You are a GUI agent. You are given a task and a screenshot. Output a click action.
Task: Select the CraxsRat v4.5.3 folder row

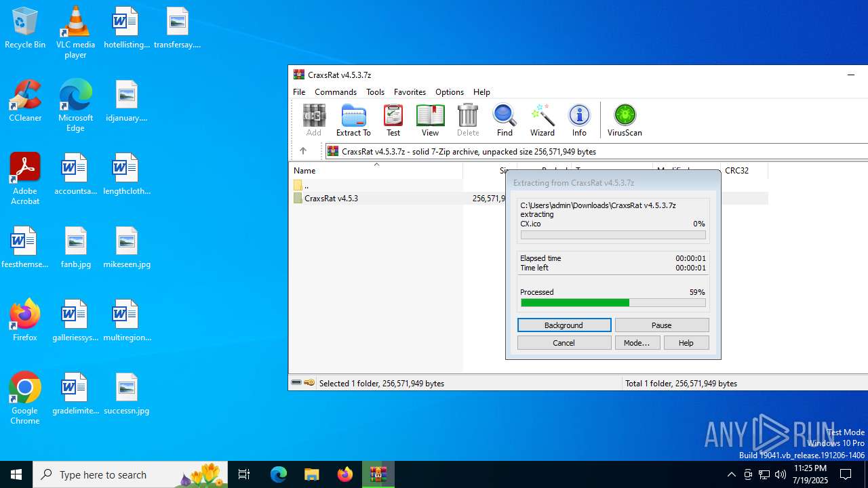click(529, 198)
